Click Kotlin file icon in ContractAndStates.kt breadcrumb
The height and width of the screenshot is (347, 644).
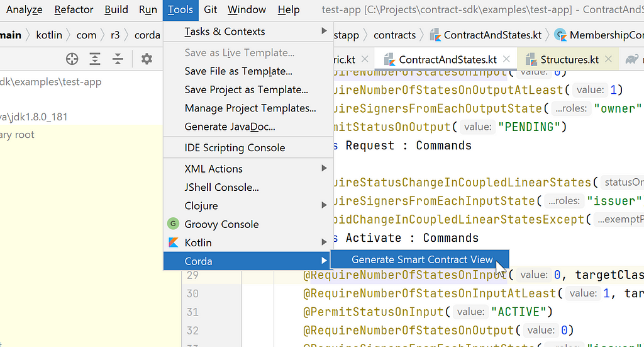[435, 35]
